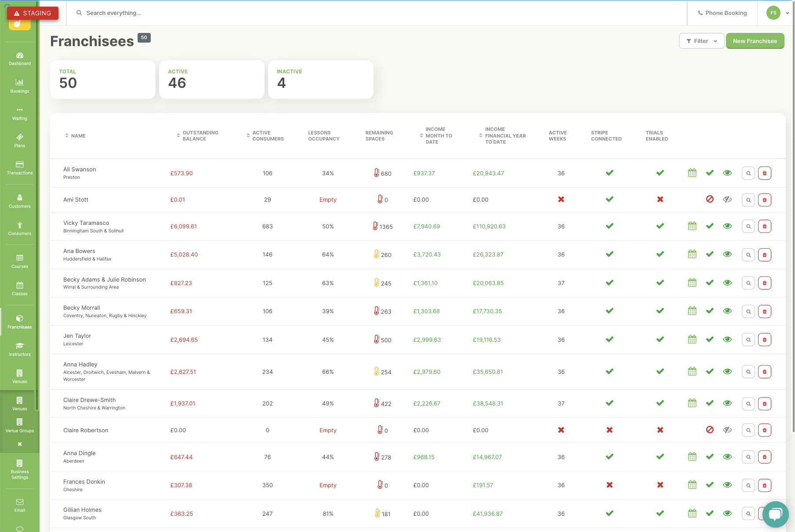The height and width of the screenshot is (532, 795).
Task: Click the New Franchisee button
Action: pos(755,41)
